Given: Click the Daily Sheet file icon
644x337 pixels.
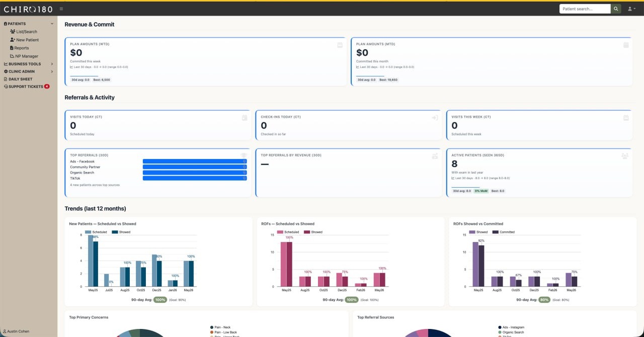Looking at the screenshot, I should click(x=6, y=79).
